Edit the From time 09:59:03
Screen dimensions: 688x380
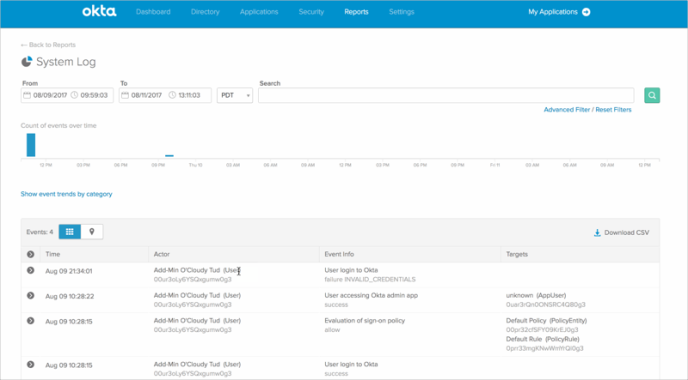click(94, 95)
